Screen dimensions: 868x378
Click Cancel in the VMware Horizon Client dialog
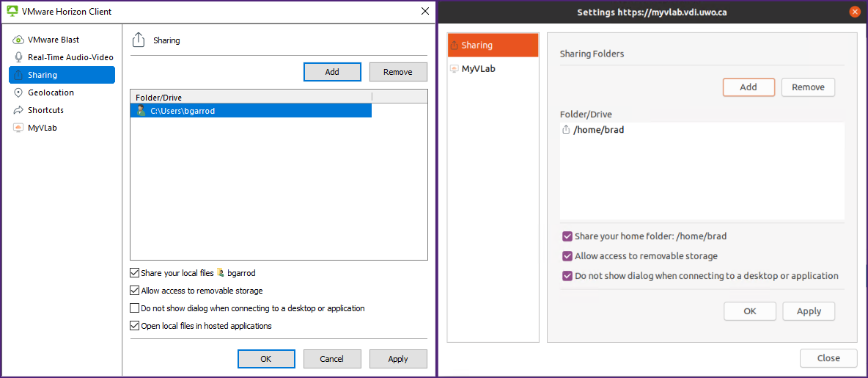tap(332, 359)
